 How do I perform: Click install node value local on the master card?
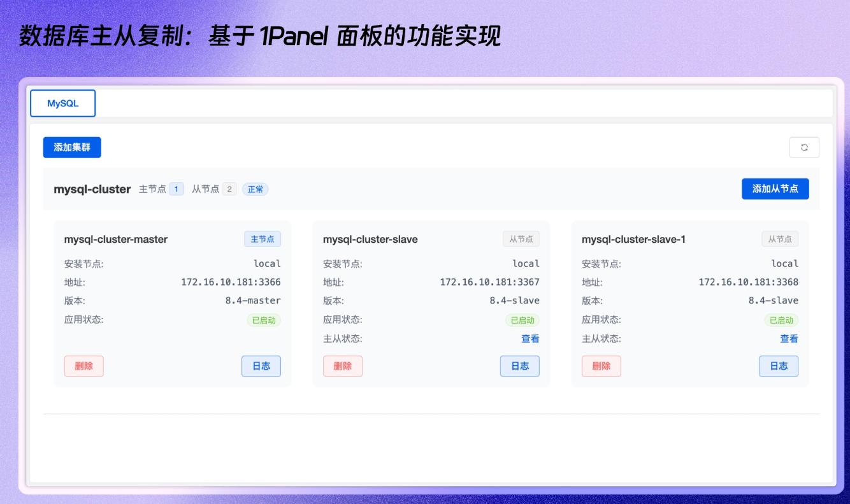point(267,264)
